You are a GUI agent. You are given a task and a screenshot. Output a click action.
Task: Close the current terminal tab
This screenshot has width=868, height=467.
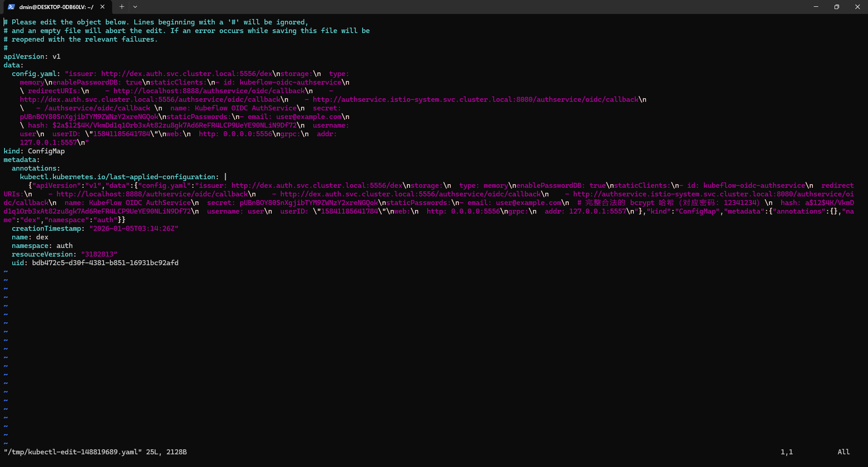pyautogui.click(x=103, y=7)
